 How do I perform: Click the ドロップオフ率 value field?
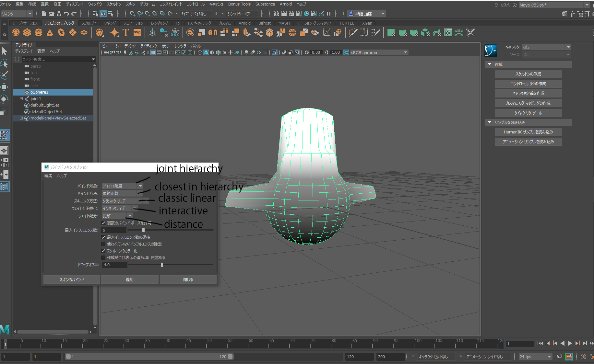coord(115,265)
